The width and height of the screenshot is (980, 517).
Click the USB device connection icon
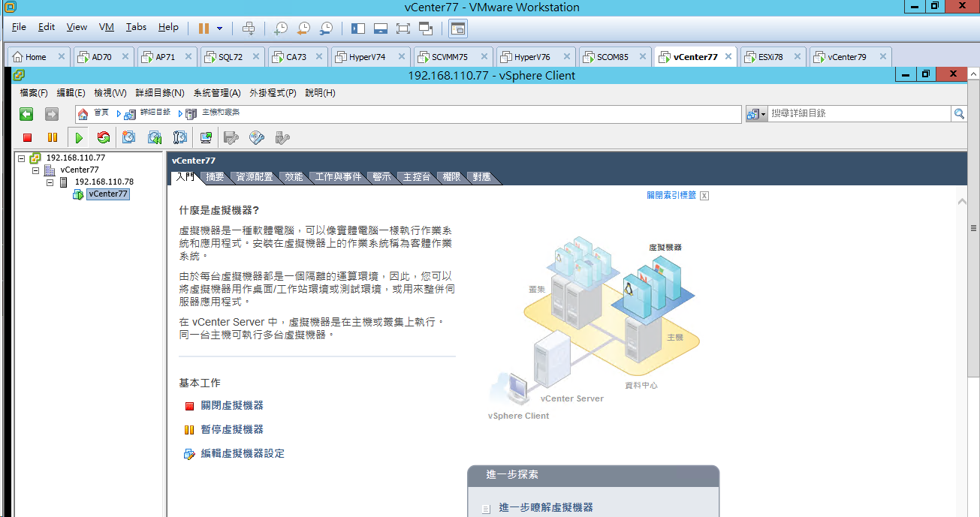(282, 137)
